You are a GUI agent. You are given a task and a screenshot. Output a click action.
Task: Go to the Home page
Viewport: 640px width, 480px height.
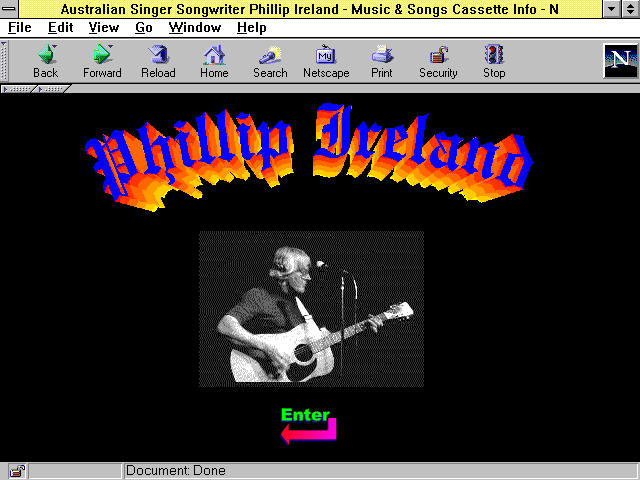point(214,61)
